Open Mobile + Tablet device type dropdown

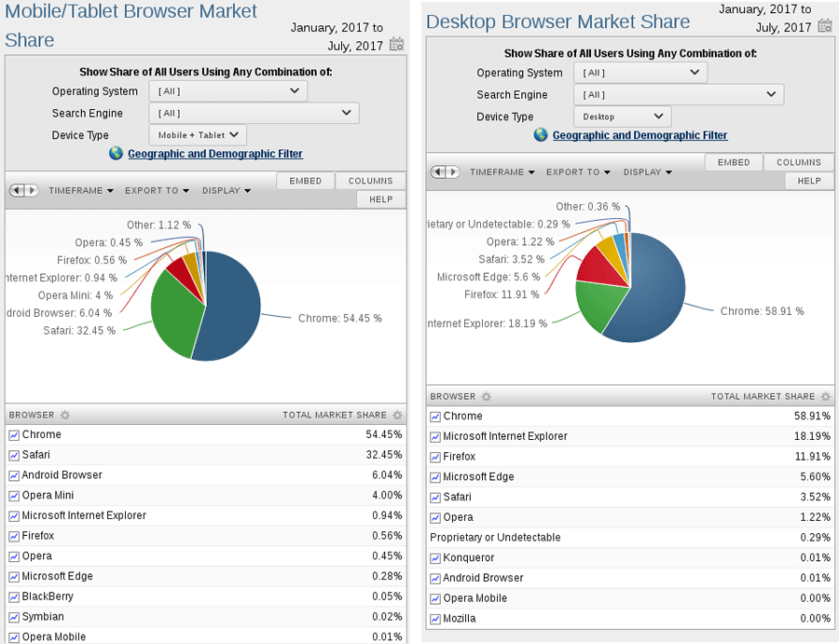198,135
